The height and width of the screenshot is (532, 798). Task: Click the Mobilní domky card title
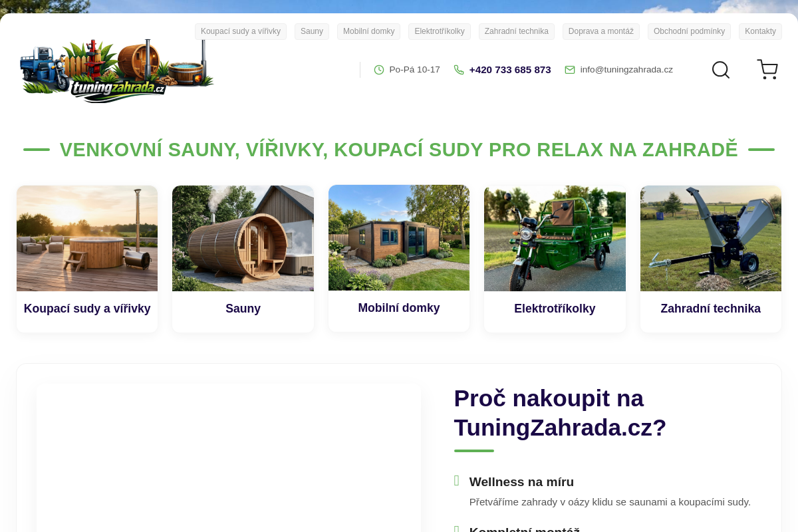(399, 308)
